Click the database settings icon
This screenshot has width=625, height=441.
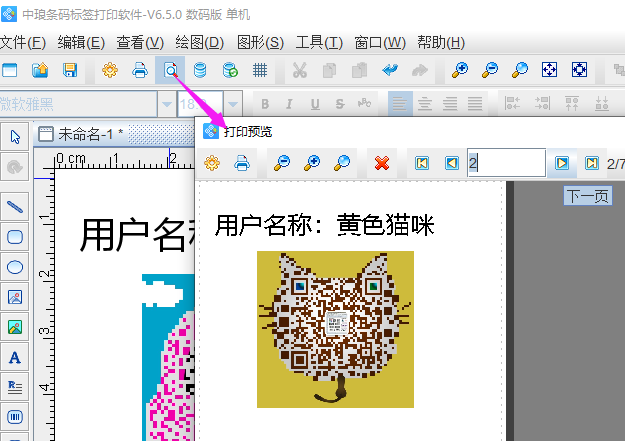200,70
